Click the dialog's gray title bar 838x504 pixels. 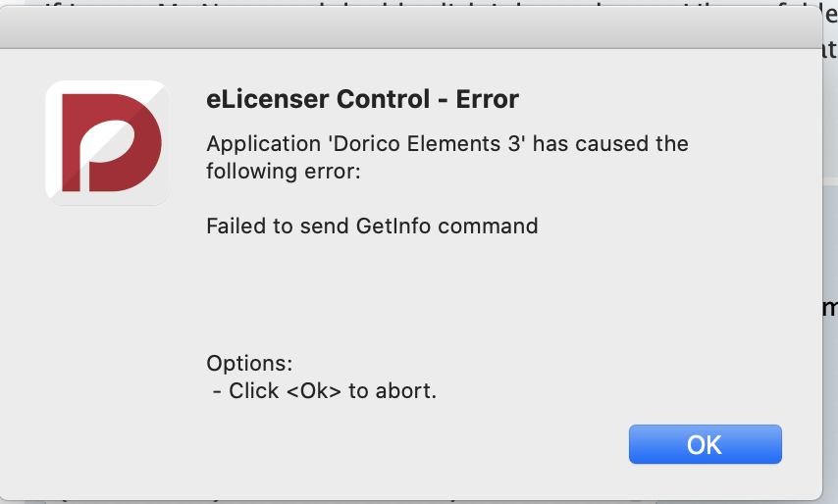(x=412, y=29)
